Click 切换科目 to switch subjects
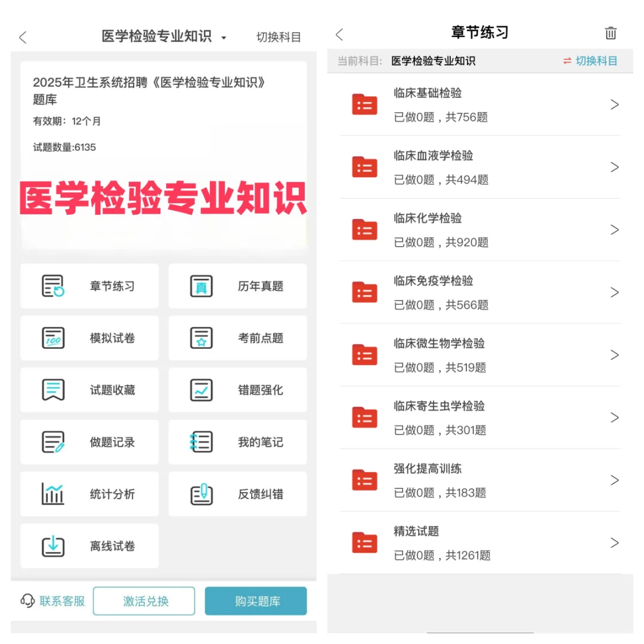 coord(278,37)
